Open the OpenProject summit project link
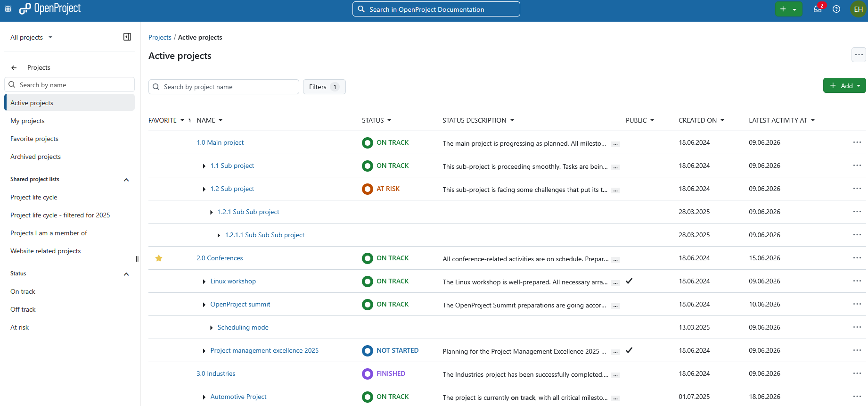The width and height of the screenshot is (868, 406). pyautogui.click(x=240, y=304)
